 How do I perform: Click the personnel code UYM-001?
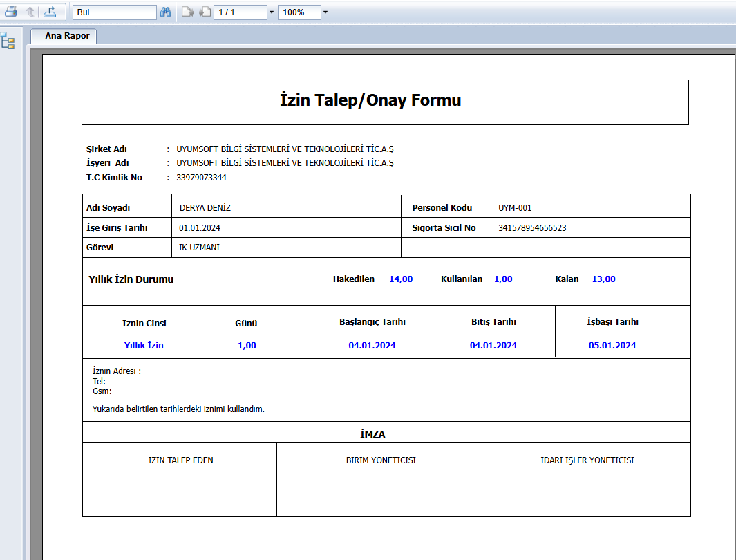515,208
